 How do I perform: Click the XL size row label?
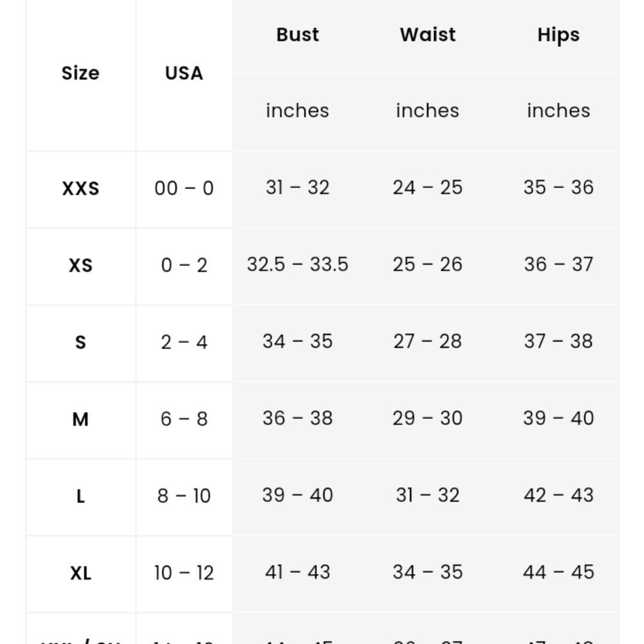[80, 573]
